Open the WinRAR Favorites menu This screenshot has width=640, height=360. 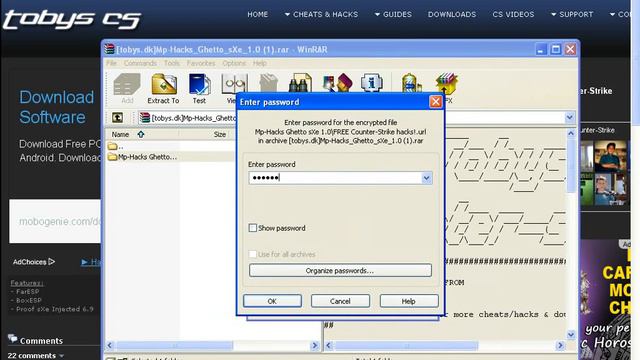(x=201, y=63)
